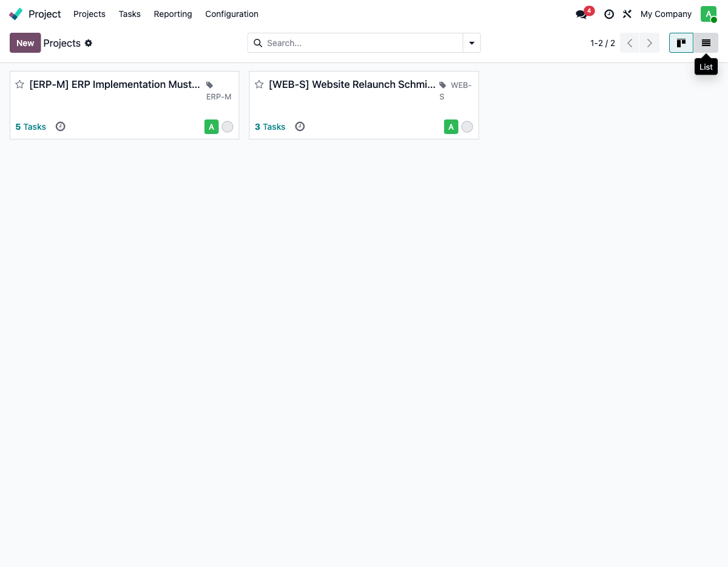Favorite the ERP Implementation project star
Image resolution: width=728 pixels, height=567 pixels.
click(x=19, y=84)
